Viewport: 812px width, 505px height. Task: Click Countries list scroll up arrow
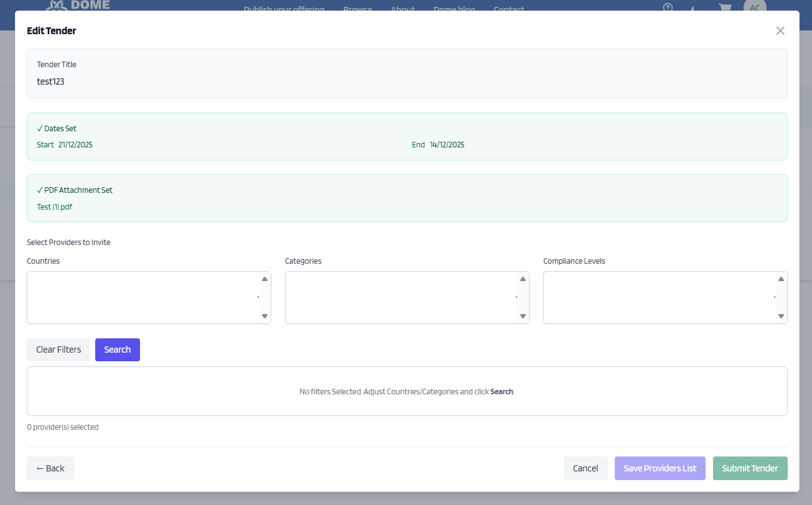coord(264,279)
